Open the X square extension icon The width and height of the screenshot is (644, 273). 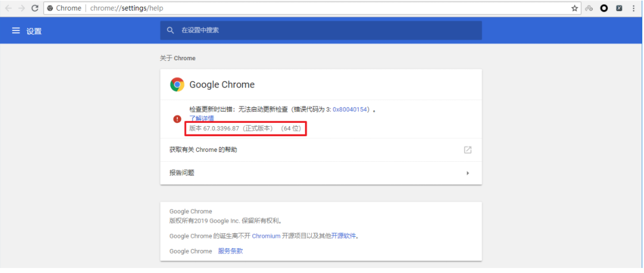click(x=619, y=8)
